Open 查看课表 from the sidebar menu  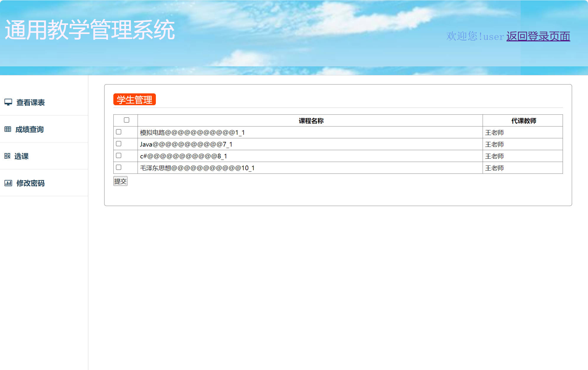point(30,103)
